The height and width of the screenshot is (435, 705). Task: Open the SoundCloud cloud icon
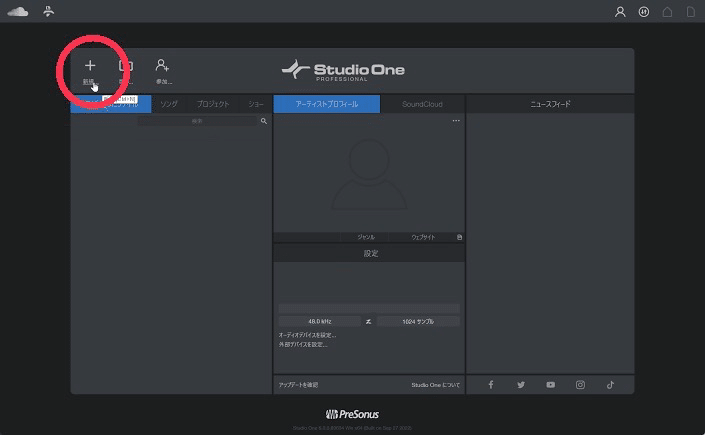click(18, 11)
